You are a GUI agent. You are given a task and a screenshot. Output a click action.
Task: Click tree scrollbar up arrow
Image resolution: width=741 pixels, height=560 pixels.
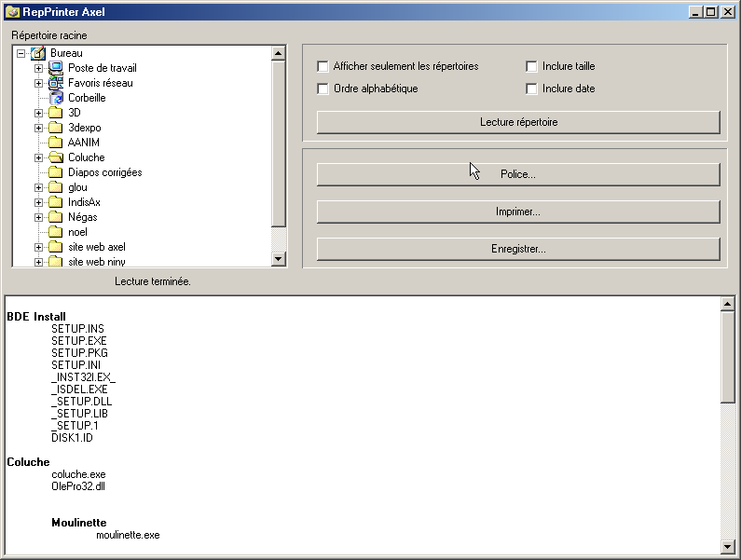coord(279,53)
